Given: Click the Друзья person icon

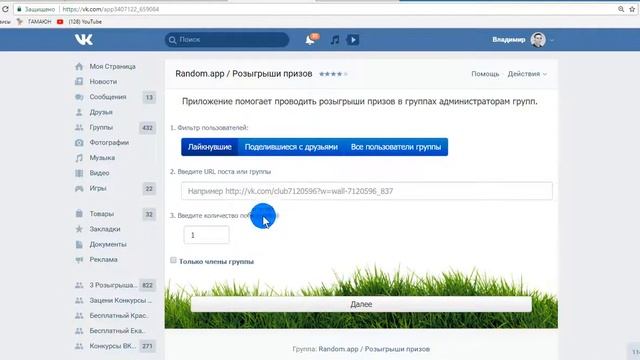Looking at the screenshot, I should pyautogui.click(x=79, y=112).
